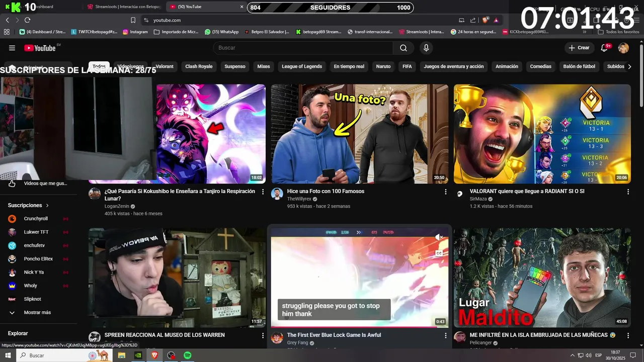Open more options for ISLA EMBRUJADA video
The height and width of the screenshot is (362, 644).
[x=628, y=335]
